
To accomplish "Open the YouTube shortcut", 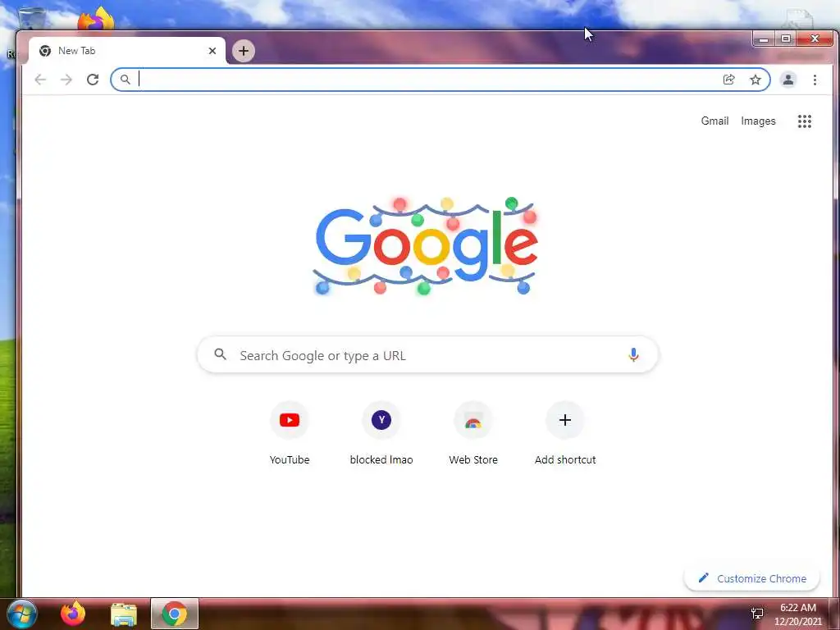I will tap(290, 433).
